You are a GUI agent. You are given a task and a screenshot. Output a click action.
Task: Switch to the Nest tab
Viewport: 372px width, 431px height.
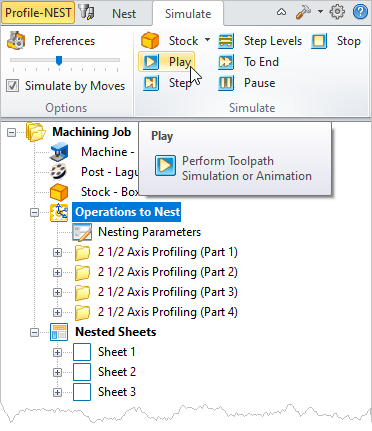tap(124, 14)
